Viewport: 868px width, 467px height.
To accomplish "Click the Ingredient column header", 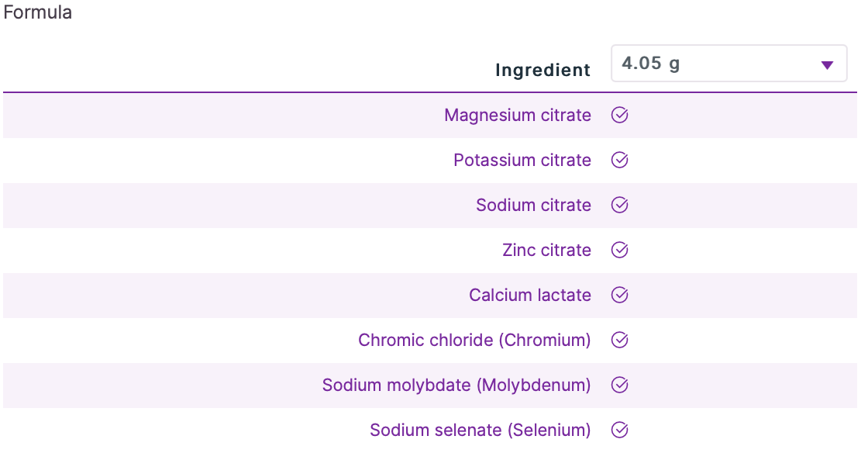I will click(x=542, y=70).
